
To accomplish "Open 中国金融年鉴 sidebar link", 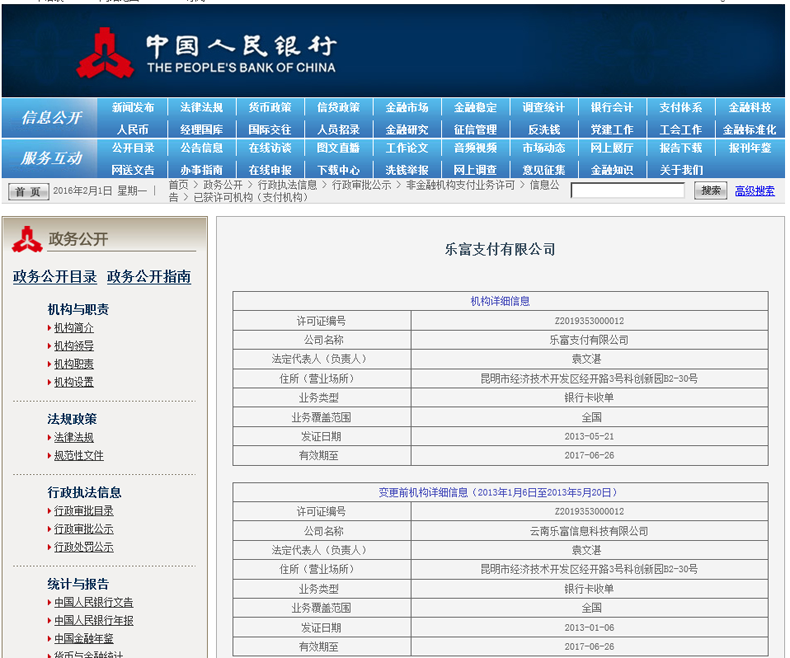I will pyautogui.click(x=84, y=639).
